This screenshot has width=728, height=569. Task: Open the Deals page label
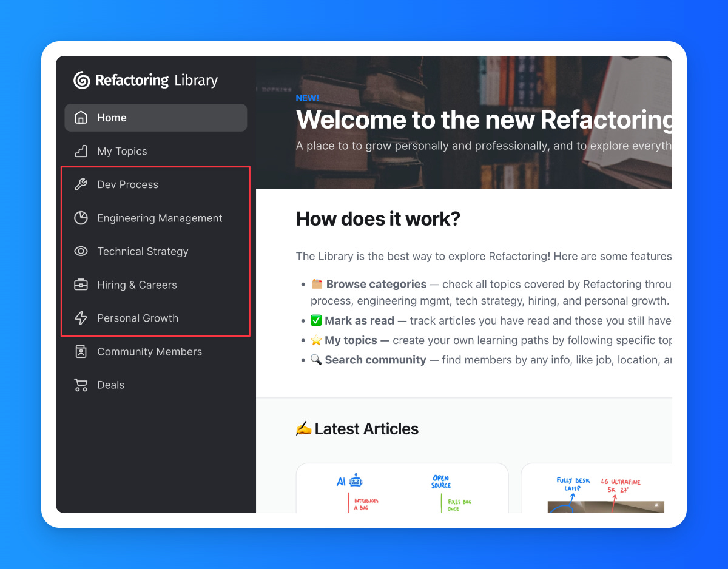[x=111, y=385]
